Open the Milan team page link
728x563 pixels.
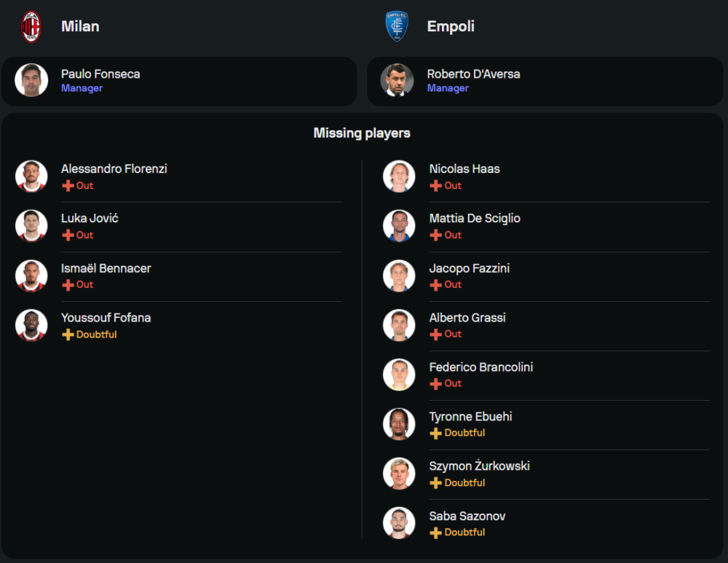(x=80, y=26)
